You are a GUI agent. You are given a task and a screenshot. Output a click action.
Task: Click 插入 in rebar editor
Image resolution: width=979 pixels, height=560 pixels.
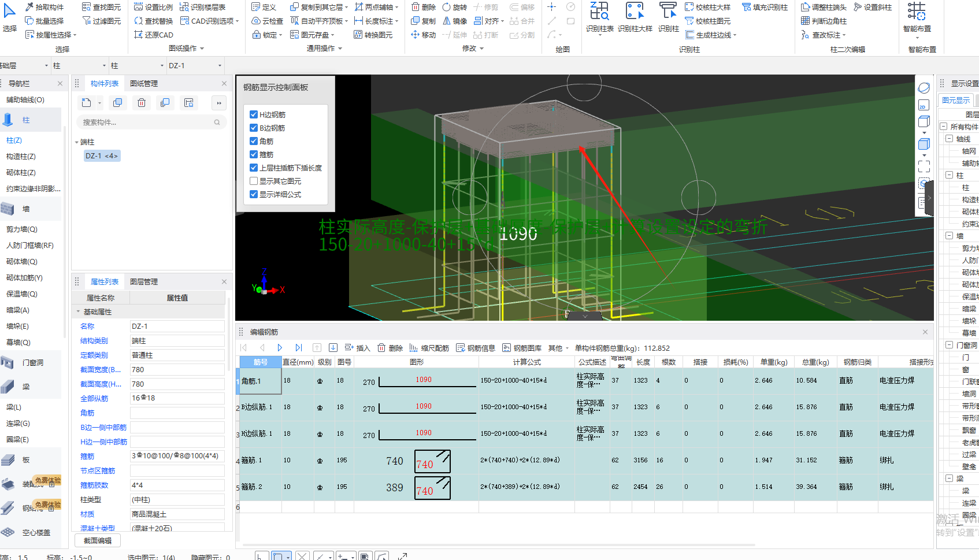[x=357, y=348]
